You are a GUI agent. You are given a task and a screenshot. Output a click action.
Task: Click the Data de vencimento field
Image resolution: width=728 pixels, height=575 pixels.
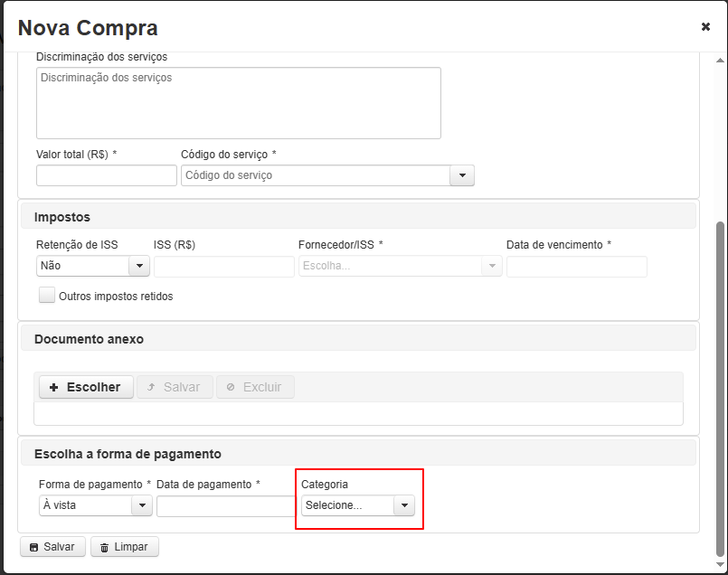click(576, 266)
